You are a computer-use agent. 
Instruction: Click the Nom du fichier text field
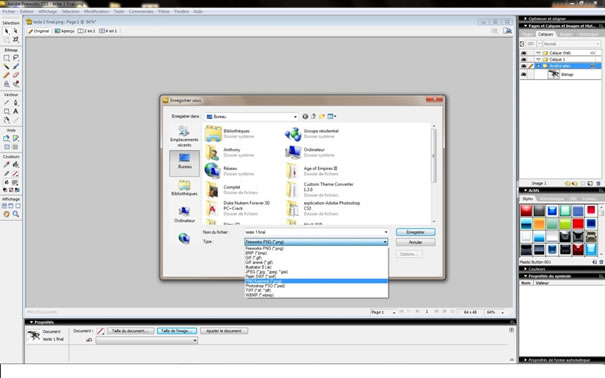click(x=316, y=232)
